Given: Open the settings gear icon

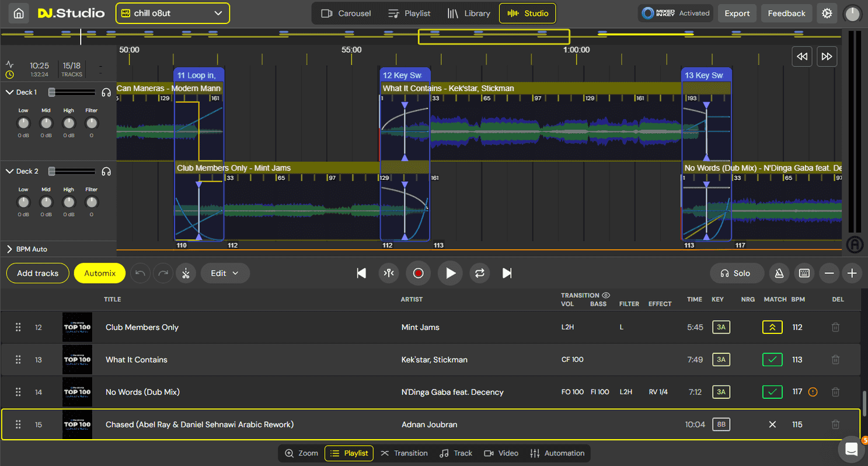Looking at the screenshot, I should click(827, 13).
